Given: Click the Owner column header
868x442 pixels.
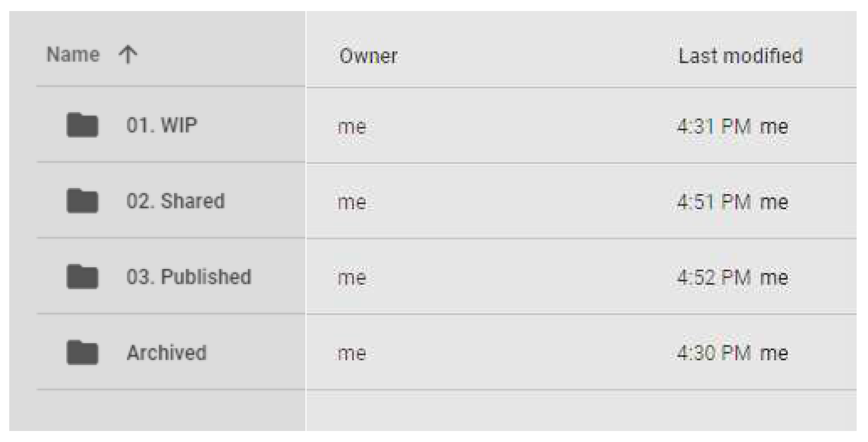Looking at the screenshot, I should tap(368, 56).
